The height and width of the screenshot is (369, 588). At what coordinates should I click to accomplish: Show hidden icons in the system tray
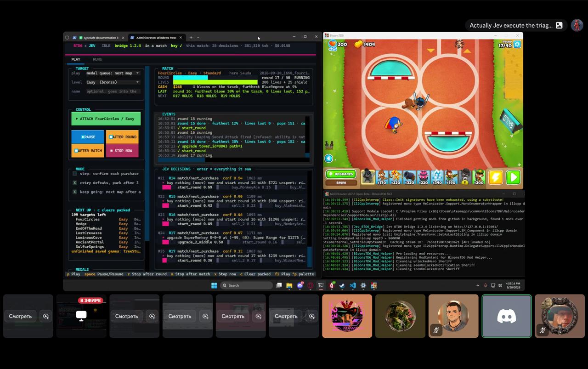478,285
